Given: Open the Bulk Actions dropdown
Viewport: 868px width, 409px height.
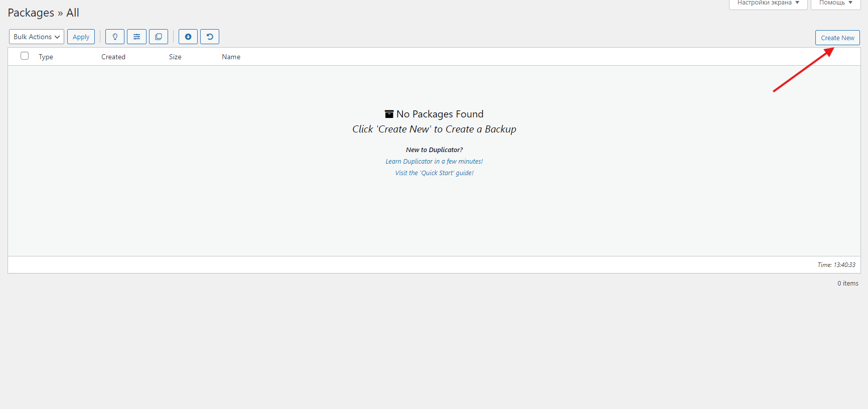Looking at the screenshot, I should click(37, 37).
